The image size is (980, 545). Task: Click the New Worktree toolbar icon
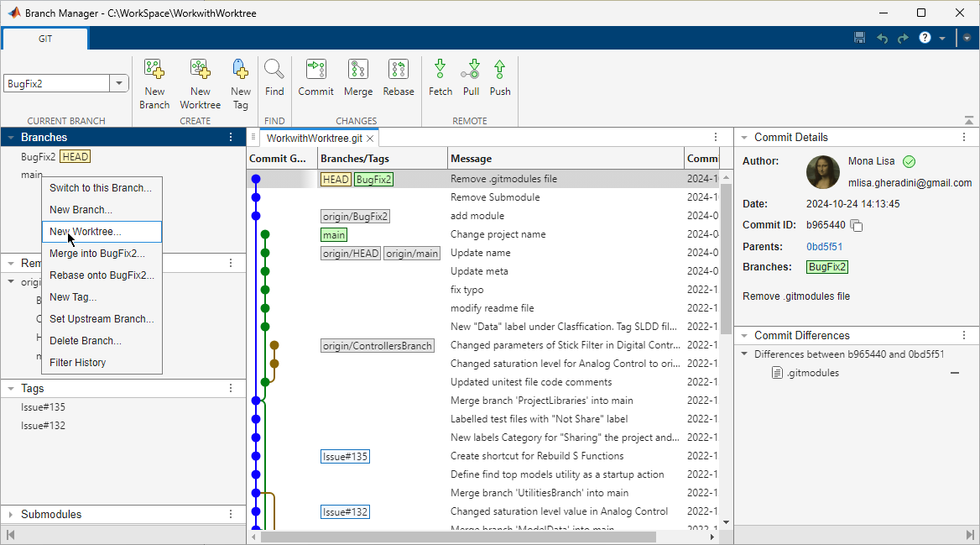coord(200,83)
